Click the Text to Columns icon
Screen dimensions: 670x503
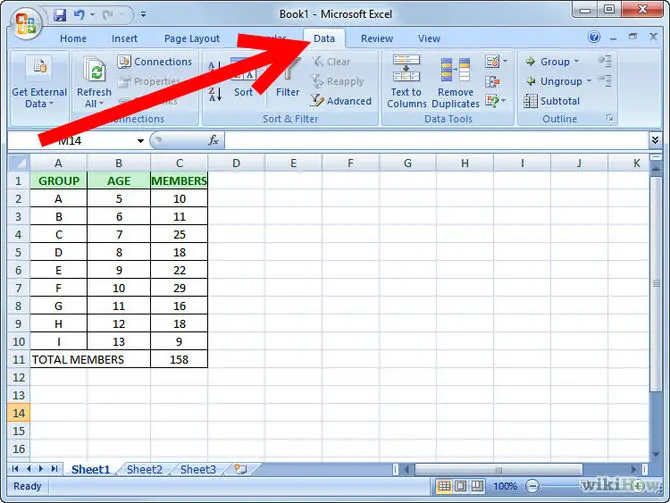coord(406,70)
